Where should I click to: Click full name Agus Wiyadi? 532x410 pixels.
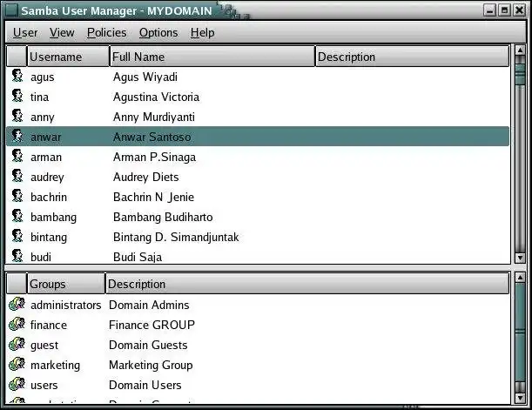pyautogui.click(x=145, y=77)
